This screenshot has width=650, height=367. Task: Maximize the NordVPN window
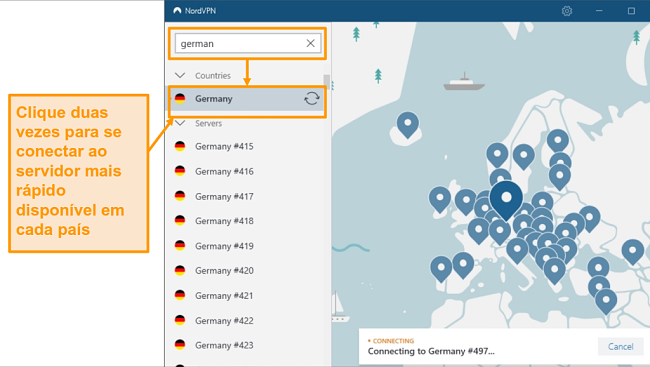(631, 11)
